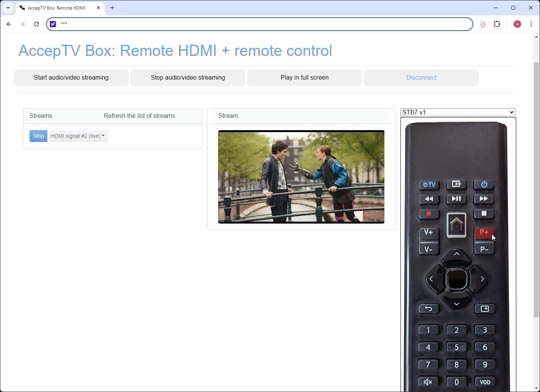
Task: Click the menu plus button beside d-pad
Action: point(485,309)
